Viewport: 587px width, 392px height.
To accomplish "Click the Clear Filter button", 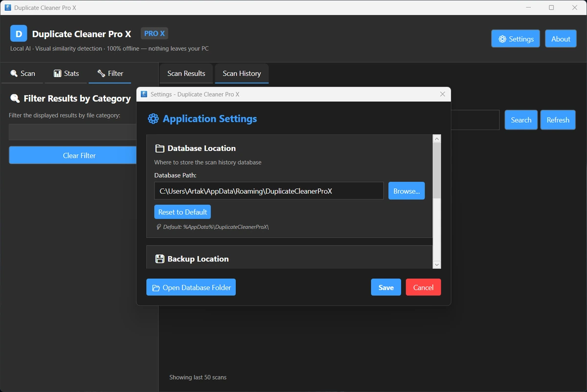I will tap(79, 155).
